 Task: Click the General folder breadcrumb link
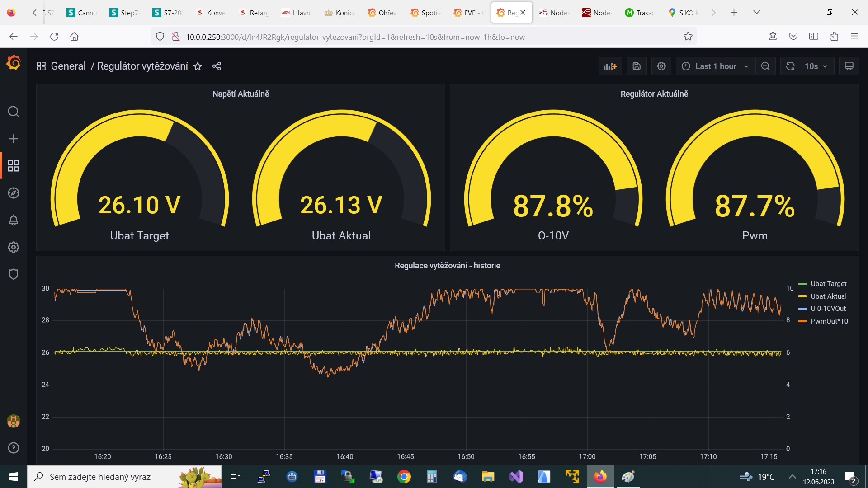click(68, 66)
